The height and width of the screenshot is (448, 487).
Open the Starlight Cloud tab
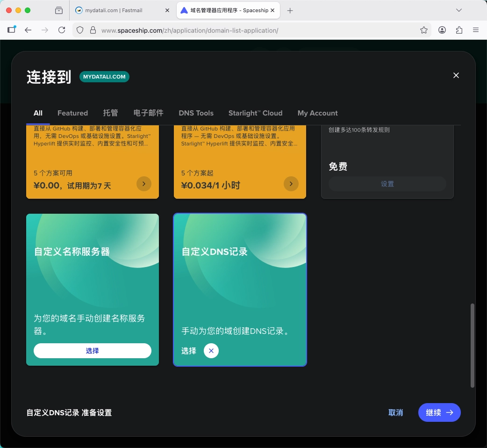(x=255, y=113)
